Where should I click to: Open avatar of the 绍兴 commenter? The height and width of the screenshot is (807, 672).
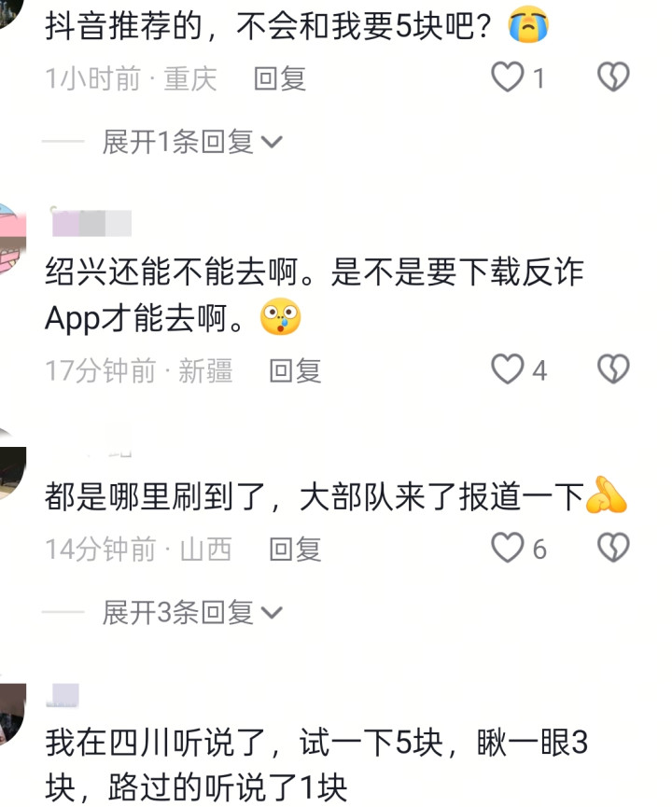11,238
